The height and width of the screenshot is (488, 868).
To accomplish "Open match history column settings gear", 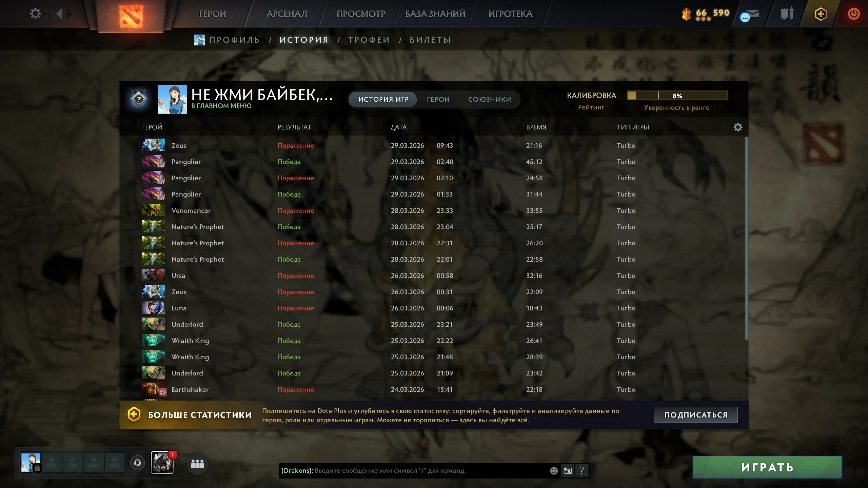I will pyautogui.click(x=738, y=127).
